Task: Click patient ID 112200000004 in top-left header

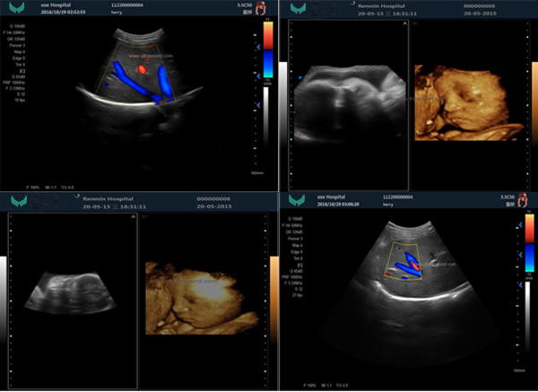Action: point(126,4)
